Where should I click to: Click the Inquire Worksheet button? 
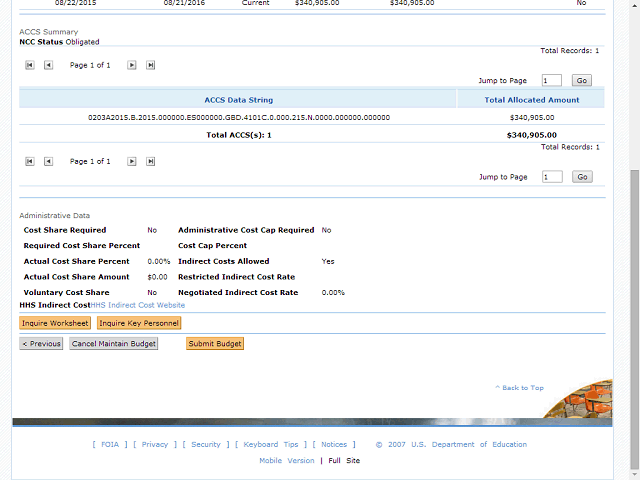[x=55, y=323]
